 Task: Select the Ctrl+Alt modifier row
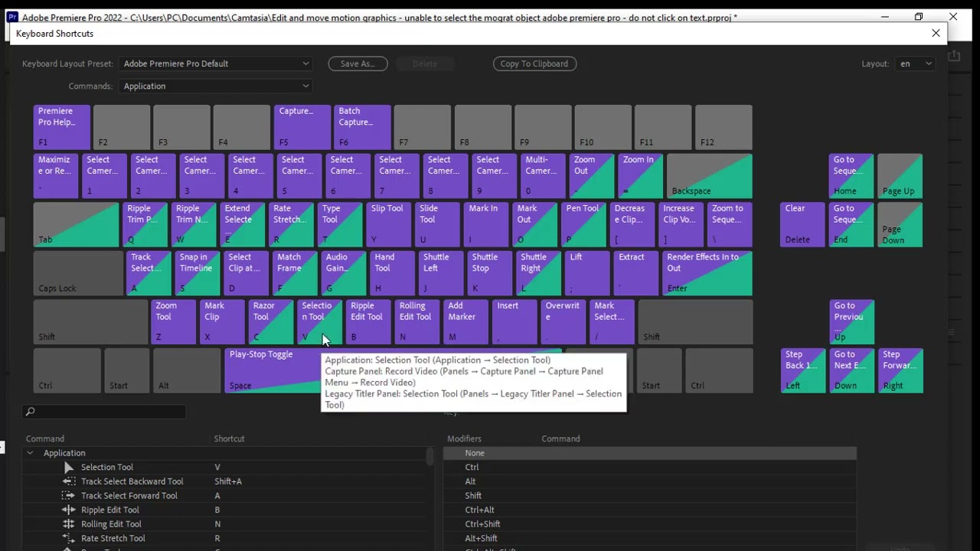click(650, 510)
